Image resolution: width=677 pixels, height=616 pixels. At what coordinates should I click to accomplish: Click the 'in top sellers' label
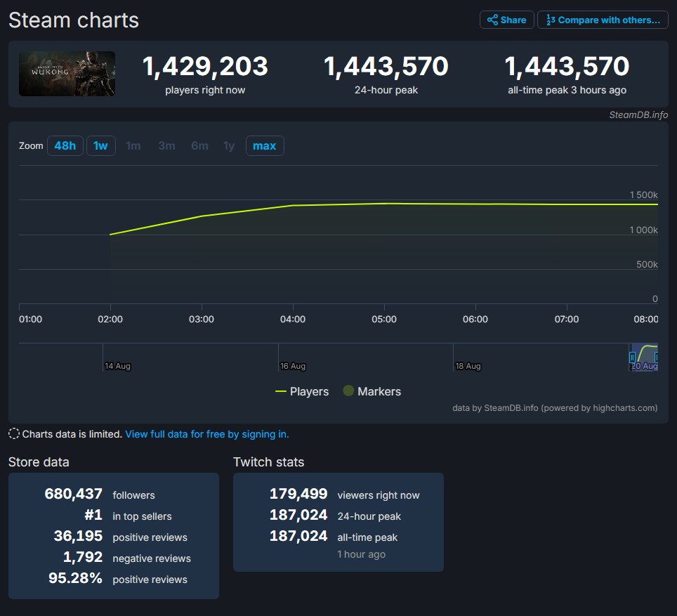coord(142,516)
